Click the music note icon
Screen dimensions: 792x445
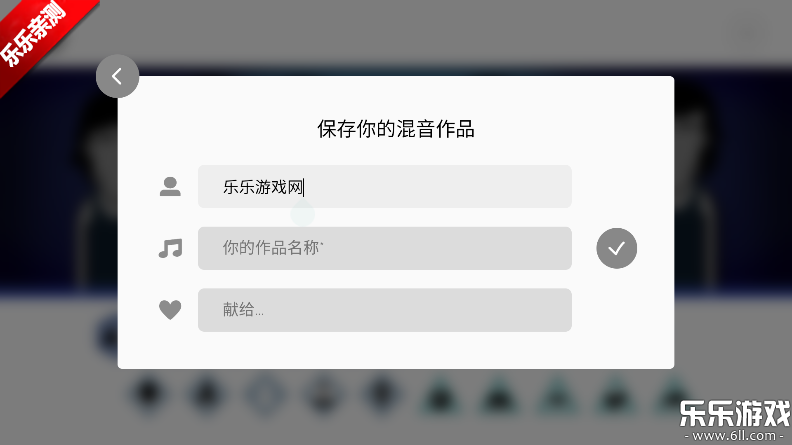[170, 248]
